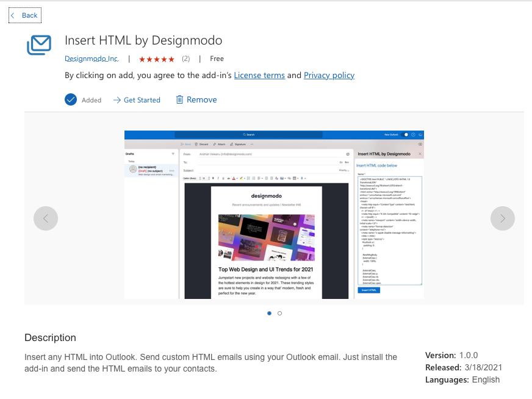Show the previous screenshot with the left arrow
The height and width of the screenshot is (399, 532).
coord(46,218)
